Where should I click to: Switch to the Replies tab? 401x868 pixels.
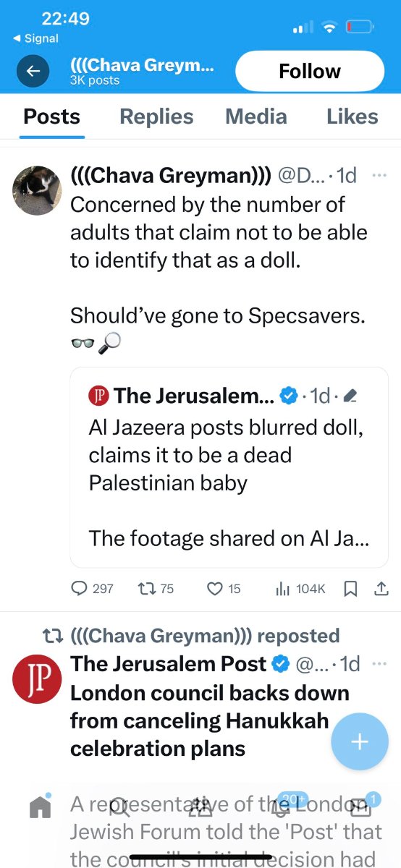pos(156,116)
